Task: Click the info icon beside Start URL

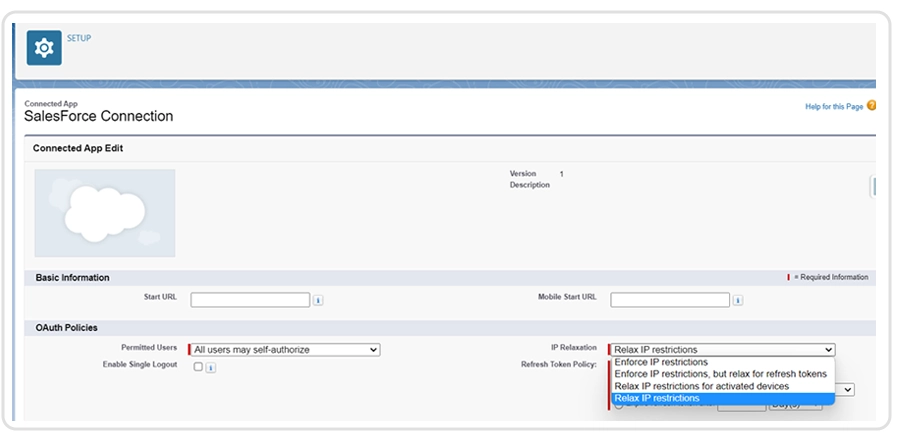Action: point(318,300)
